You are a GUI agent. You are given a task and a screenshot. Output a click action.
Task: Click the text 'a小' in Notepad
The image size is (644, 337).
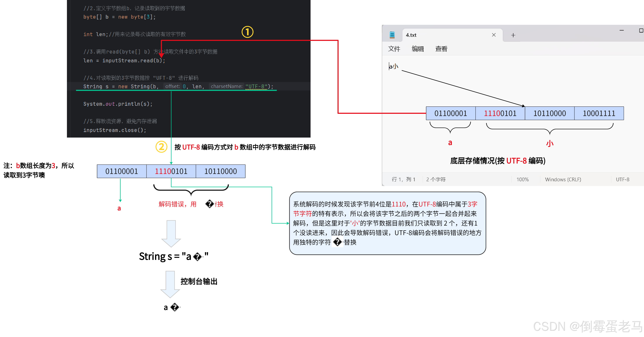[x=394, y=66]
